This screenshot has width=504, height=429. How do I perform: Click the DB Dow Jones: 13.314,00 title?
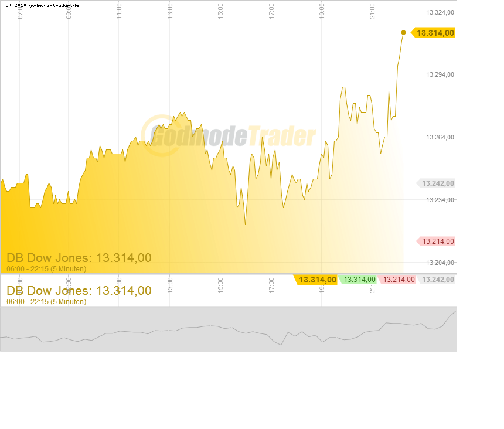[x=77, y=258]
